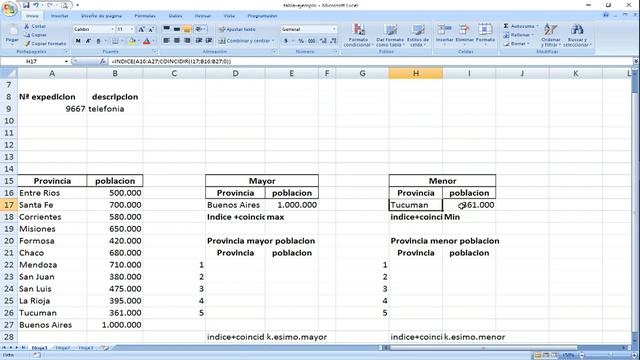Apply red font color A
This screenshot has width=640, height=360.
(146, 41)
